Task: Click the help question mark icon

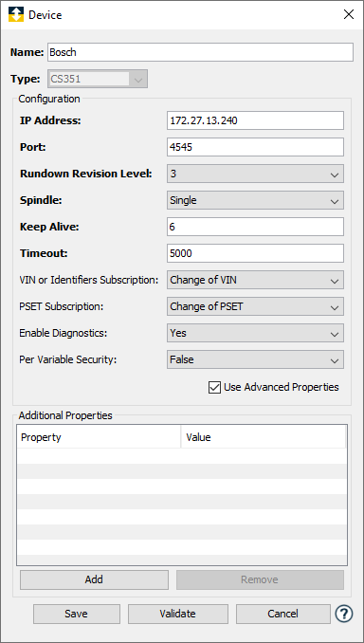Action: tap(343, 614)
